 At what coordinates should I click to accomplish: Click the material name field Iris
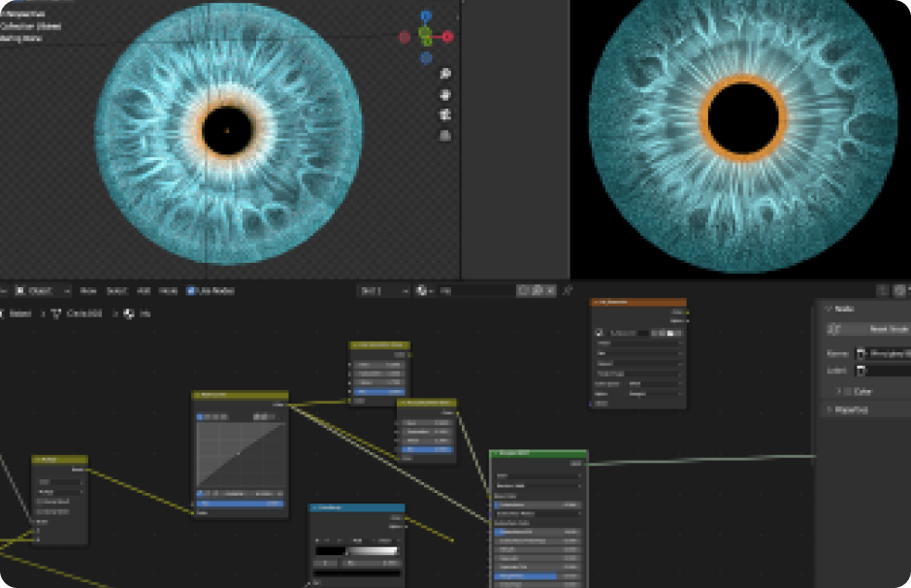tap(476, 290)
